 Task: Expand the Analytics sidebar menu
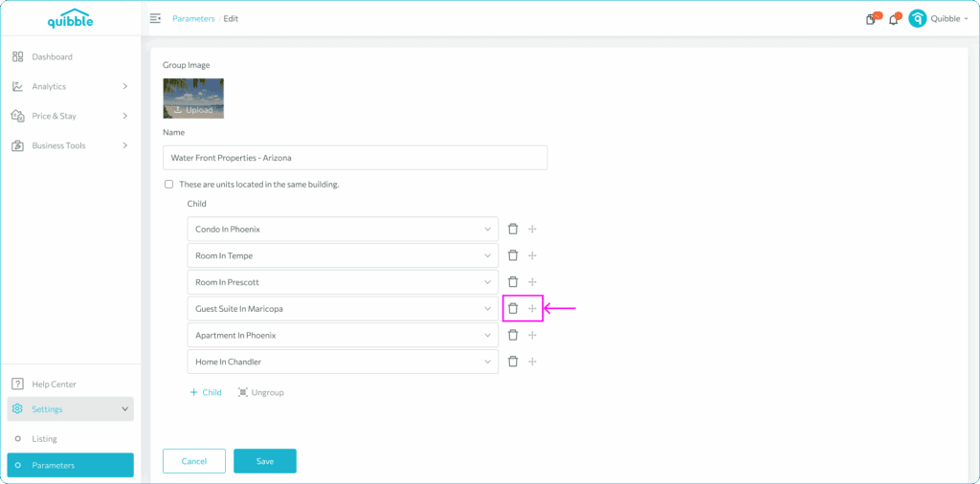71,86
